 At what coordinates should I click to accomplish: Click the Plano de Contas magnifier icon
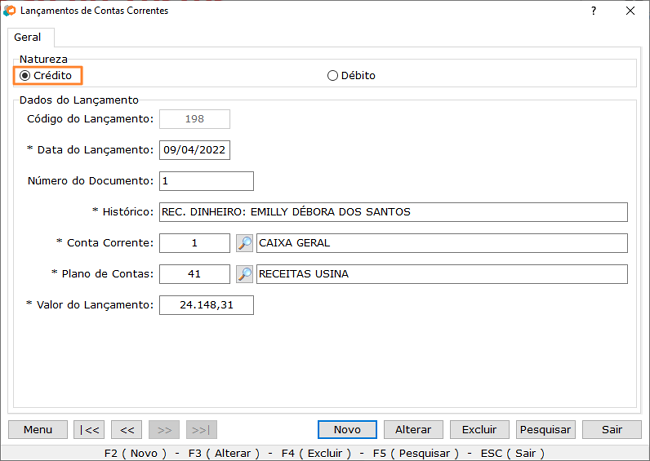(x=245, y=274)
